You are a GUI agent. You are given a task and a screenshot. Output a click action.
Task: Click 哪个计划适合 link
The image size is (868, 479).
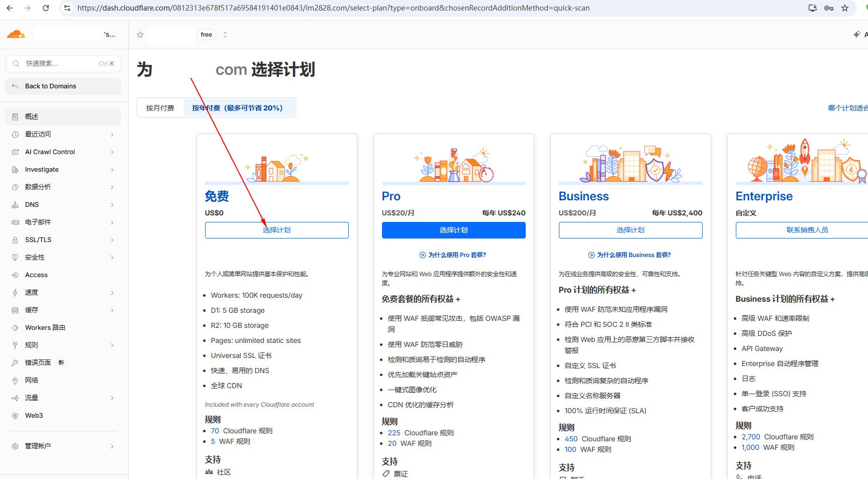coord(848,108)
